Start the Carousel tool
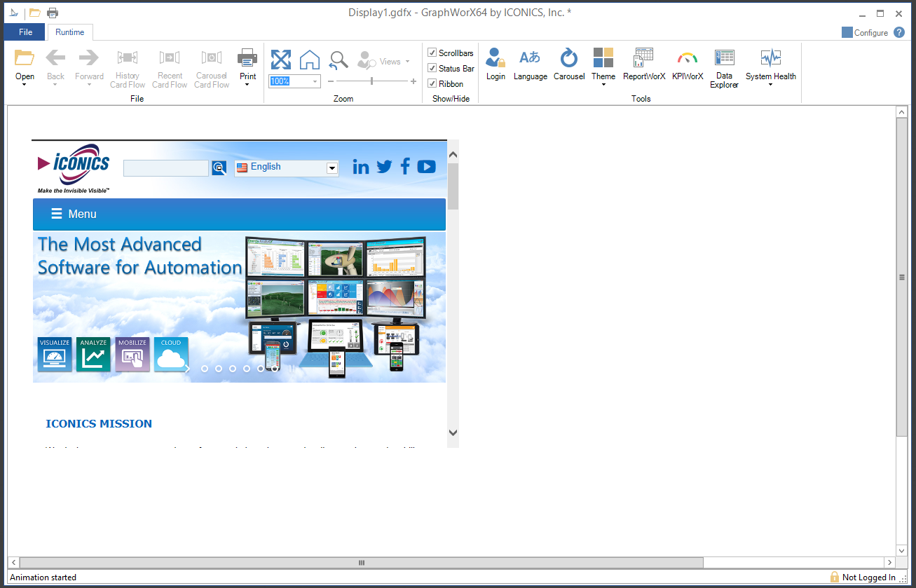The height and width of the screenshot is (588, 916). (568, 64)
